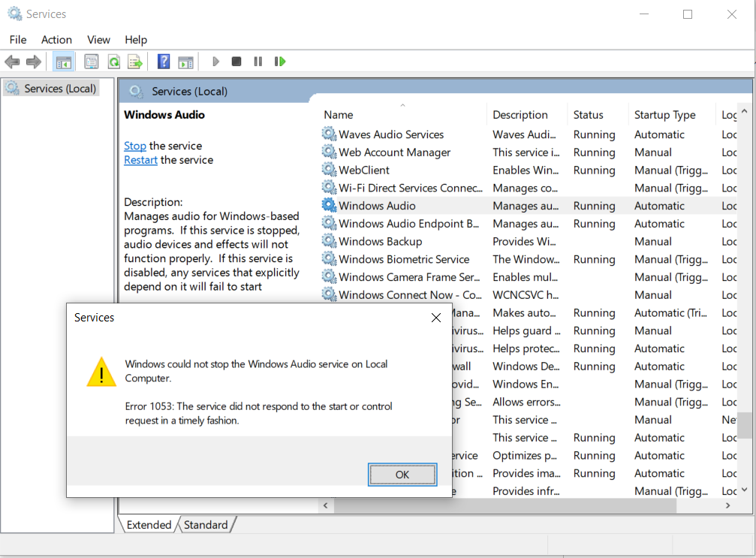Select the Windows Biometric Service row
Image resolution: width=756 pixels, height=558 pixels.
[x=529, y=259]
